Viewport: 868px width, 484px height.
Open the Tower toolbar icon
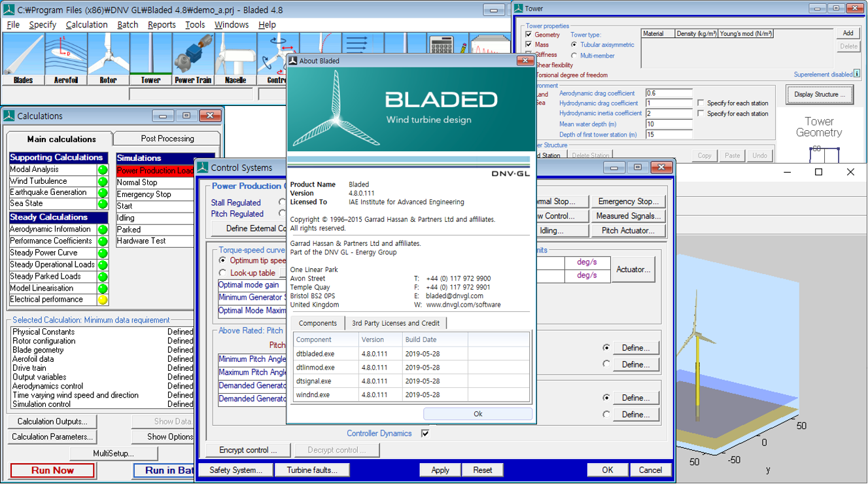pyautogui.click(x=150, y=59)
